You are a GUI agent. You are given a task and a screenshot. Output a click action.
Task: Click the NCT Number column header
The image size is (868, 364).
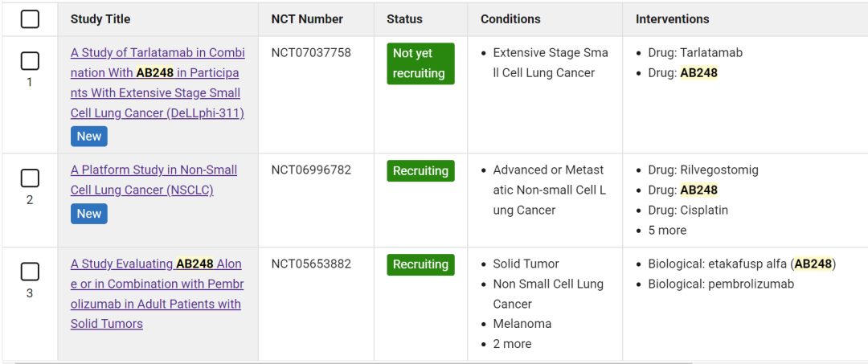tap(307, 18)
